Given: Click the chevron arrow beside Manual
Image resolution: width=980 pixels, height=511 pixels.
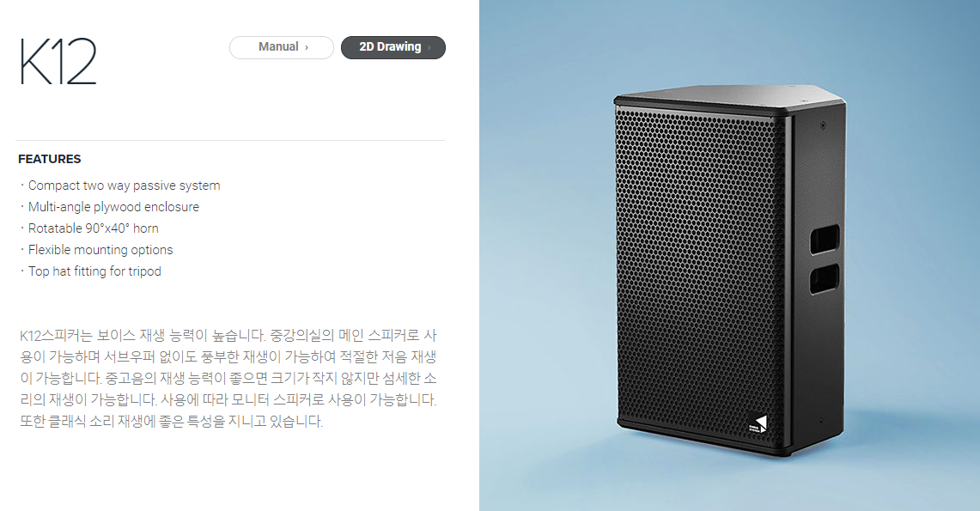Looking at the screenshot, I should (x=307, y=47).
